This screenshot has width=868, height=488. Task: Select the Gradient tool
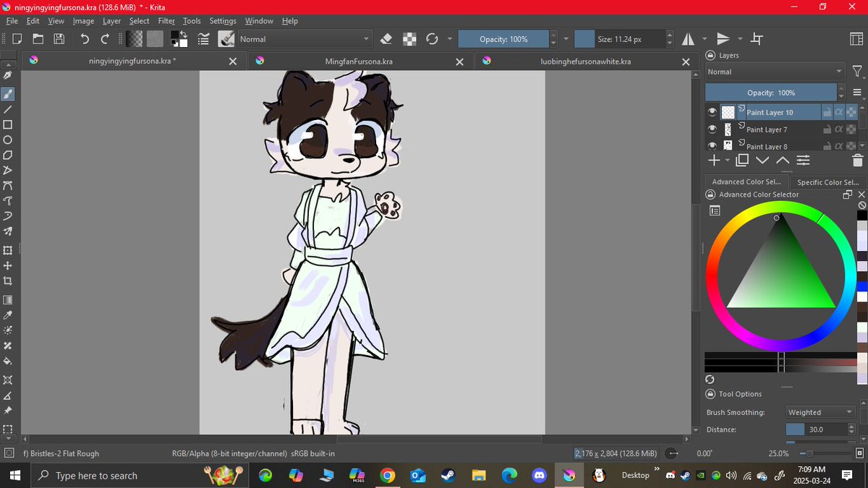tap(8, 300)
